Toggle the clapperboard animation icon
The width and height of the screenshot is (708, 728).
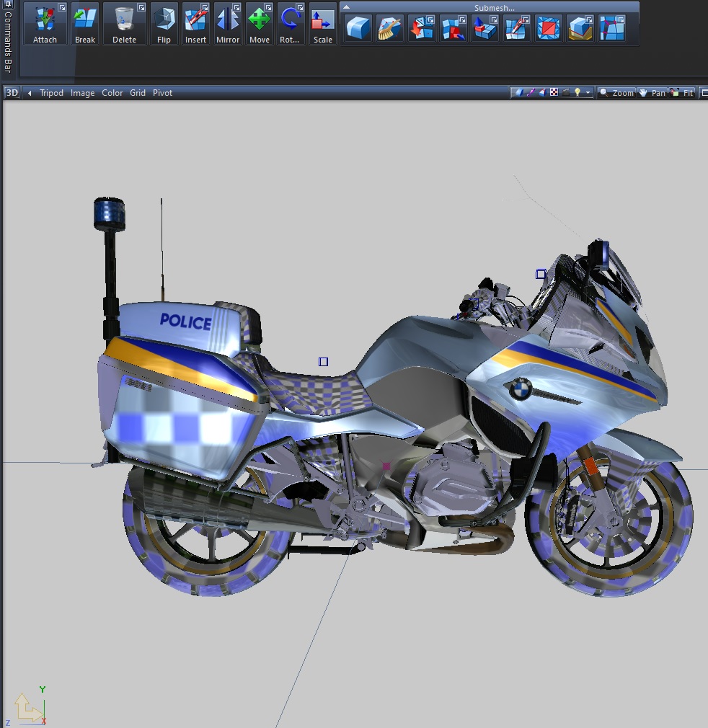[x=565, y=92]
